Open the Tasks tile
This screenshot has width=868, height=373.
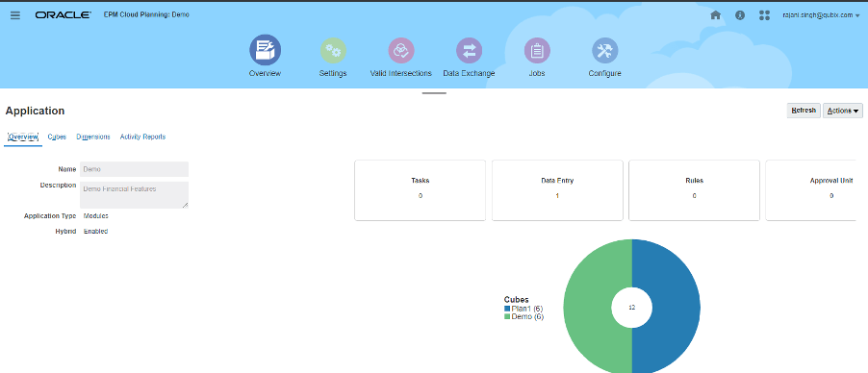(x=421, y=190)
